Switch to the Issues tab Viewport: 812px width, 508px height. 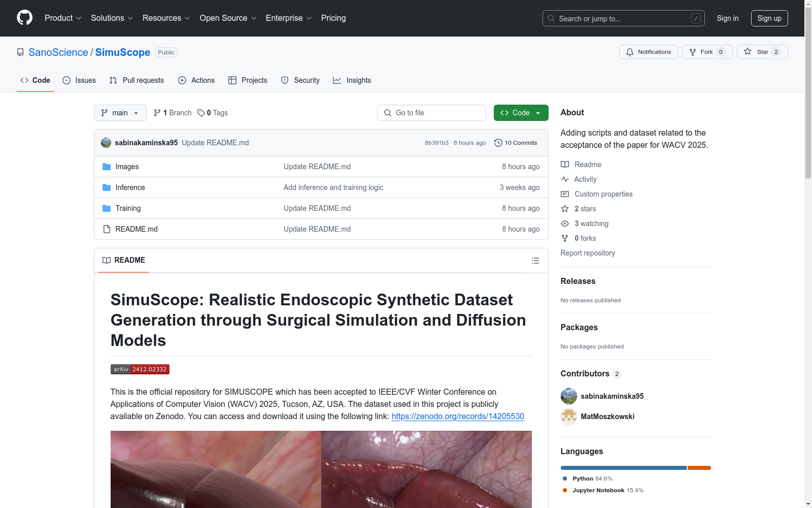79,80
